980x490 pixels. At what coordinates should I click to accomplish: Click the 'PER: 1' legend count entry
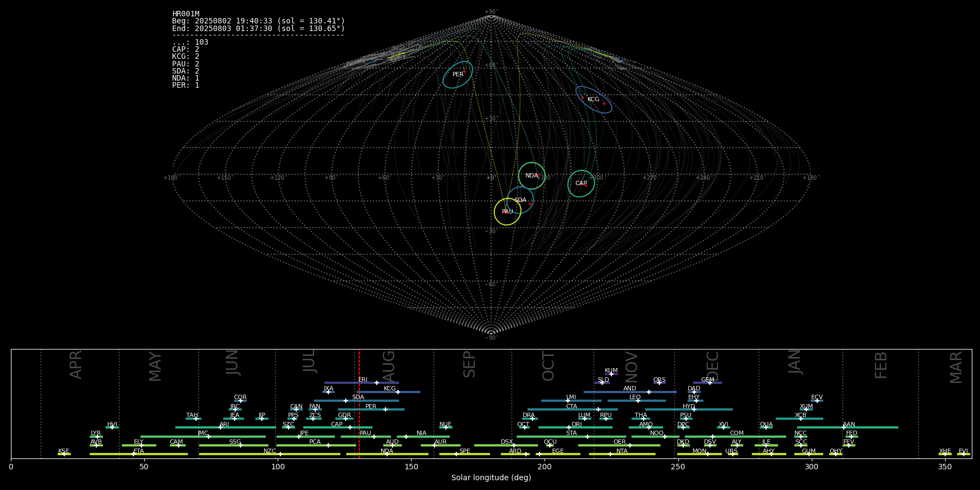(x=186, y=85)
